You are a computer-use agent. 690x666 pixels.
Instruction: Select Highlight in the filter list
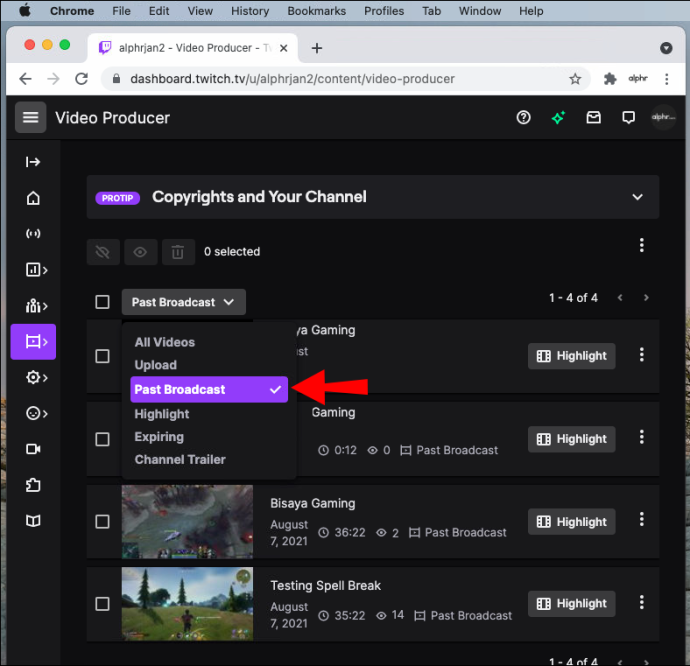pyautogui.click(x=161, y=414)
